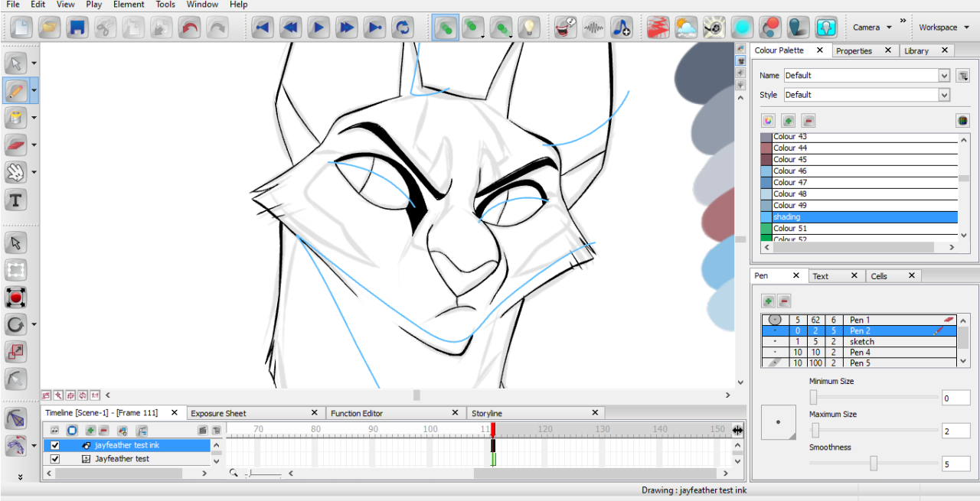Play the animation

318,28
